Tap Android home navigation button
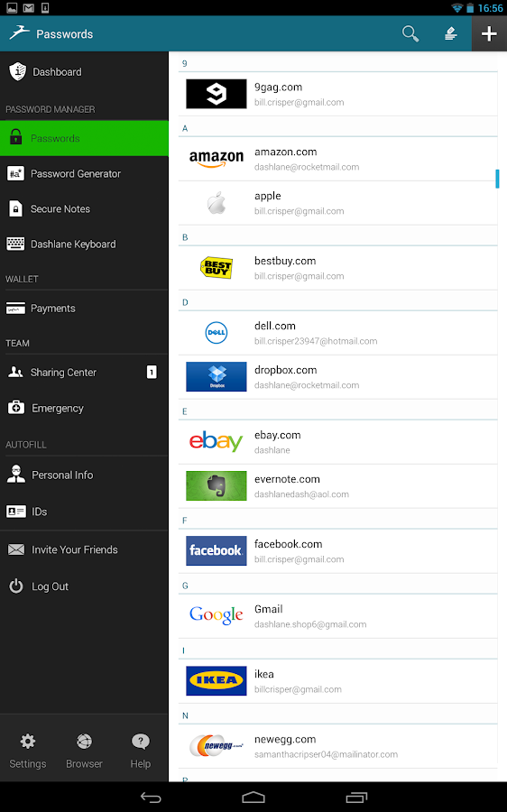This screenshot has width=507, height=812. (253, 798)
